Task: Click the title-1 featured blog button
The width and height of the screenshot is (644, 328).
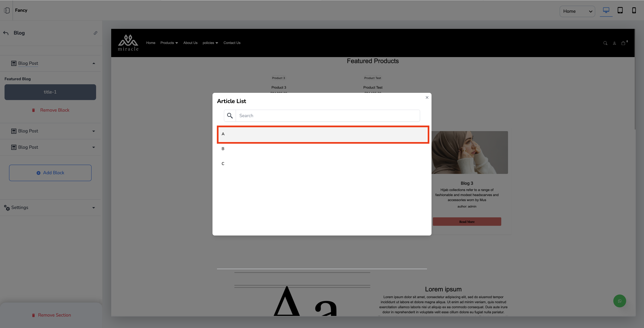Action: click(x=50, y=92)
